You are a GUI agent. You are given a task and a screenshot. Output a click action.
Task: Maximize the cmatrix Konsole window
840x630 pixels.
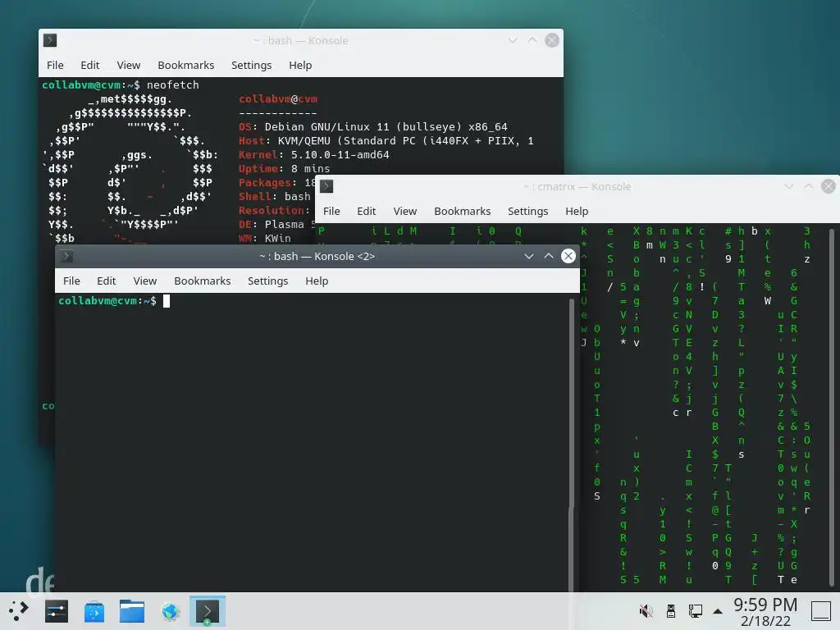click(x=808, y=186)
